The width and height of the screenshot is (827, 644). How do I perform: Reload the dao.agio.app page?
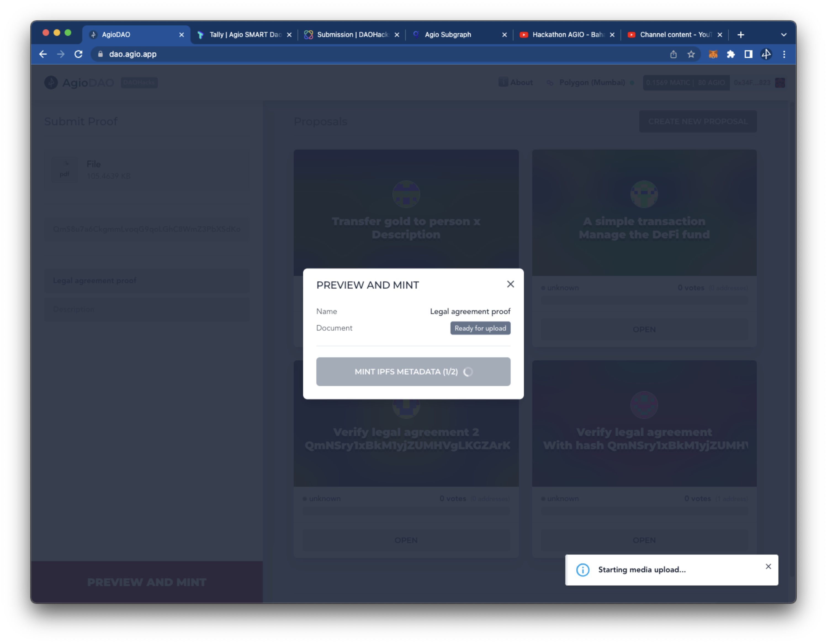point(78,54)
